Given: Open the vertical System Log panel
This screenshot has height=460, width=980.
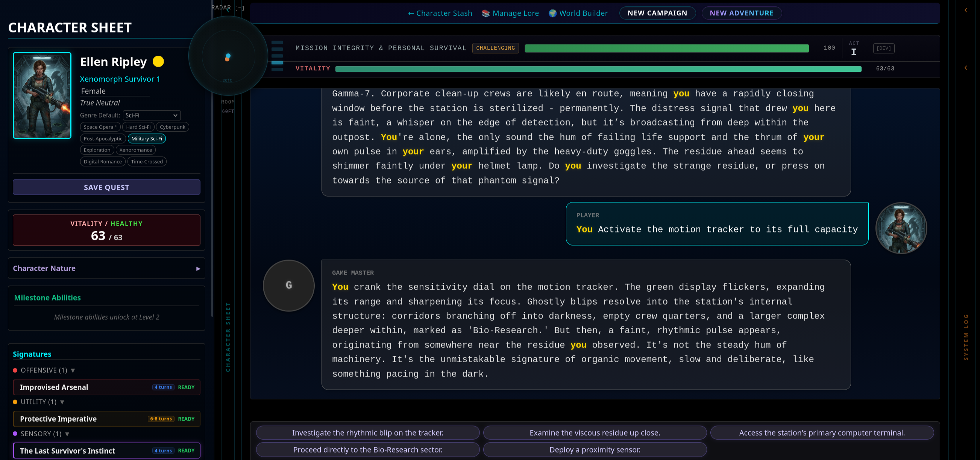Looking at the screenshot, I should tap(966, 337).
